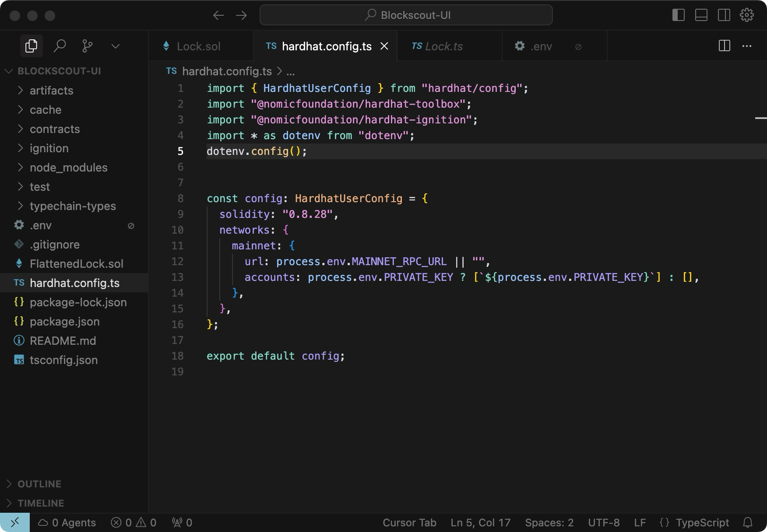Switch to the .env tab
This screenshot has width=767, height=532.
coord(554,46)
